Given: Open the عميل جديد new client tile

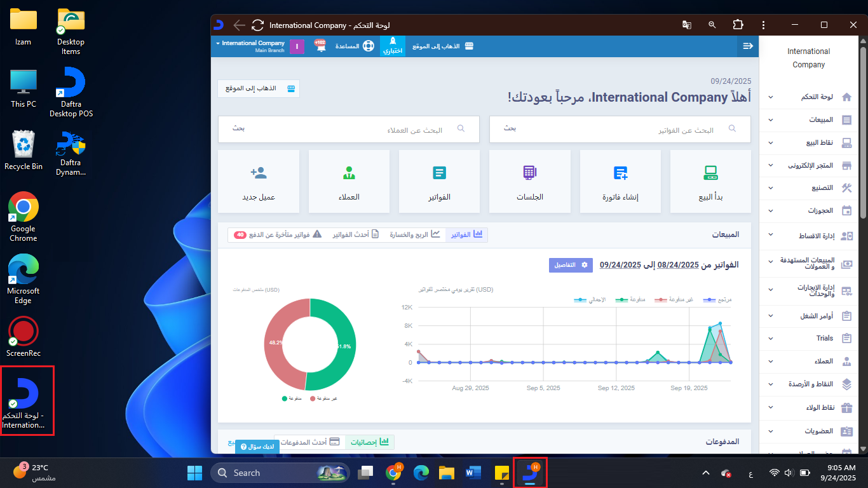Looking at the screenshot, I should 259,181.
